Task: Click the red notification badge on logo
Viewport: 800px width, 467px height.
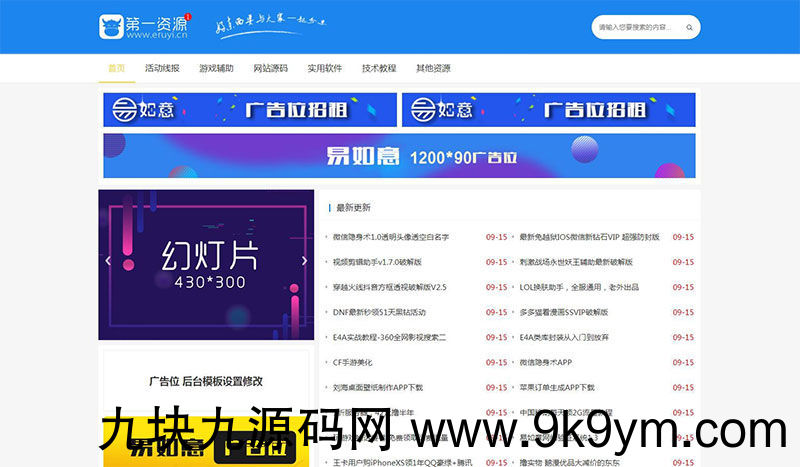Action: (x=189, y=17)
